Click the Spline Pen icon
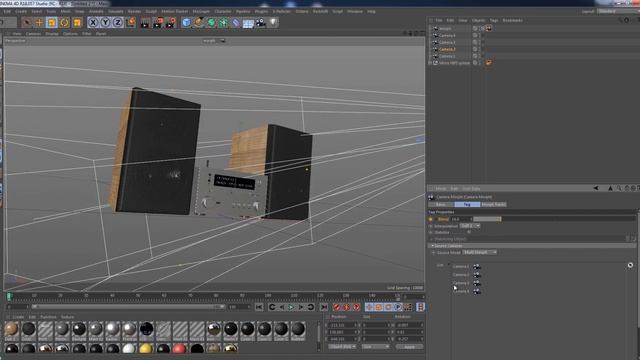 pyautogui.click(x=199, y=22)
